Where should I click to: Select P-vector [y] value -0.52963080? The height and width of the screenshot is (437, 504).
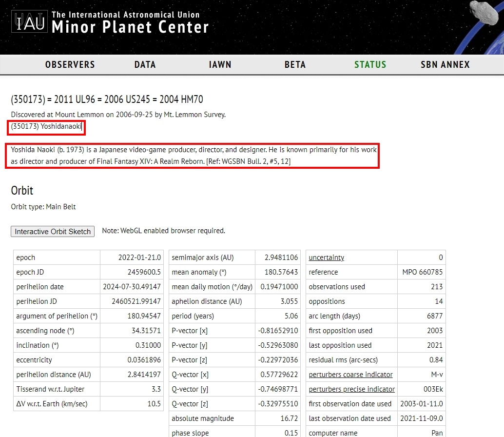coord(278,345)
